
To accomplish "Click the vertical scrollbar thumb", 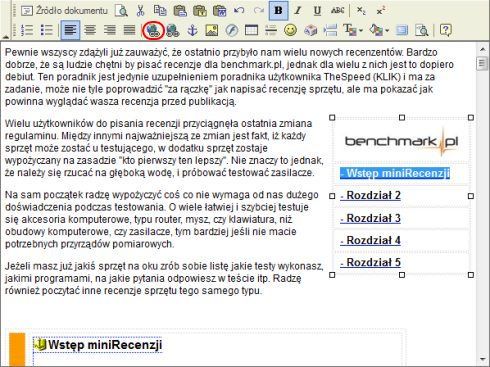I will 482,63.
